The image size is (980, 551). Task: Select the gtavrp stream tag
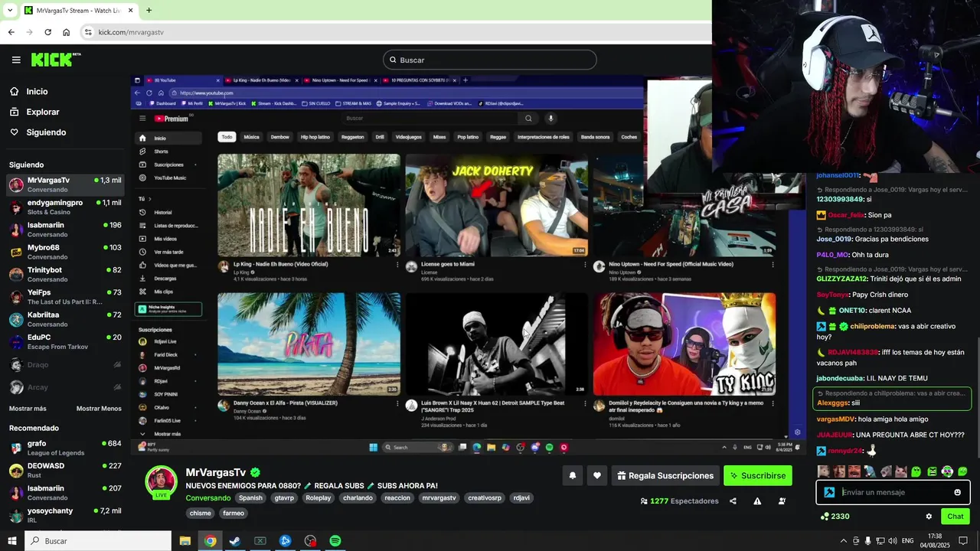click(284, 497)
